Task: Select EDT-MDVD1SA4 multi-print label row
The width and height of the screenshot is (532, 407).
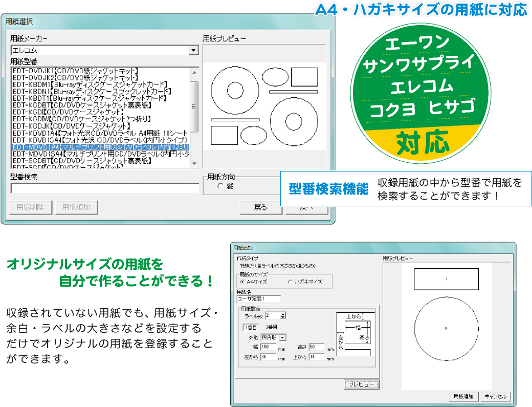Action: (101, 154)
